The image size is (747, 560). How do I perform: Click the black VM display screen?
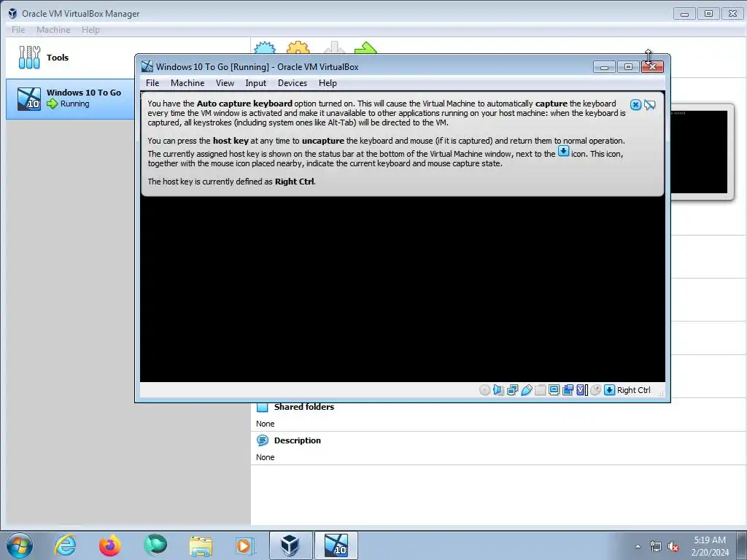point(402,289)
